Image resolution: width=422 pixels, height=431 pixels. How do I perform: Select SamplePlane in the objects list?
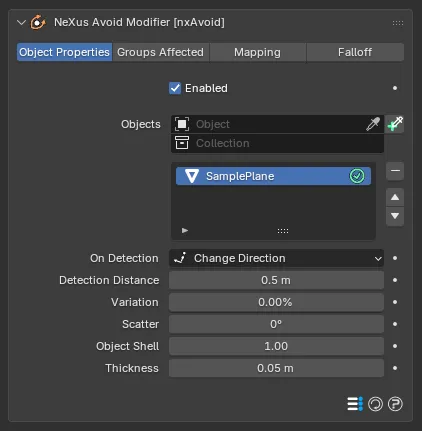click(x=273, y=176)
